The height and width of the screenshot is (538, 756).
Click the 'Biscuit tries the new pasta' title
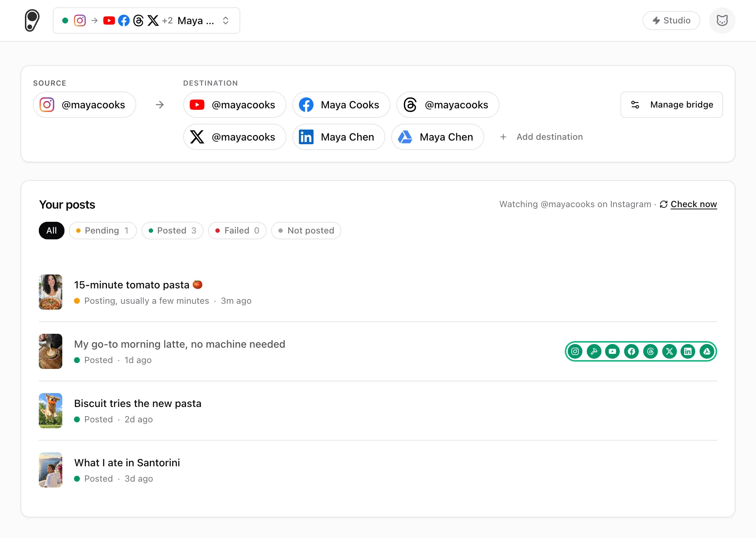tap(138, 403)
